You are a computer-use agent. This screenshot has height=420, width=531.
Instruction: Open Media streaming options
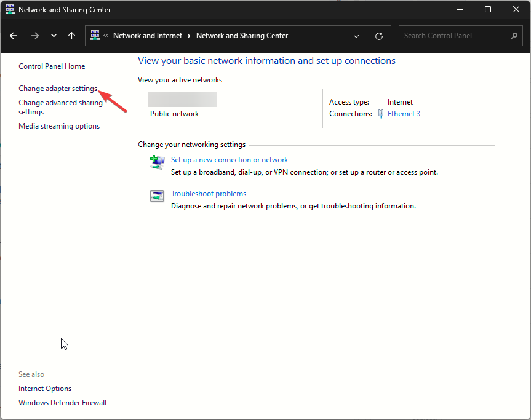[59, 126]
